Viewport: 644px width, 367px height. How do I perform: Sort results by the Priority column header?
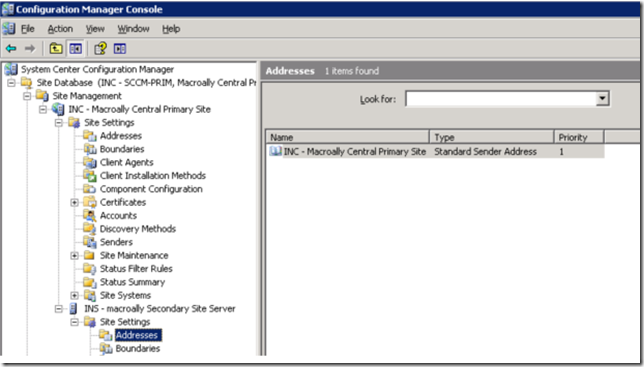click(x=578, y=137)
